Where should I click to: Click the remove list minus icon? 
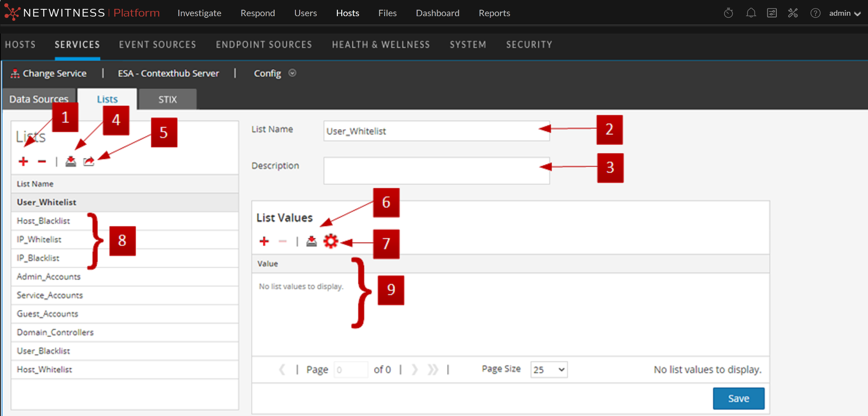pos(42,161)
